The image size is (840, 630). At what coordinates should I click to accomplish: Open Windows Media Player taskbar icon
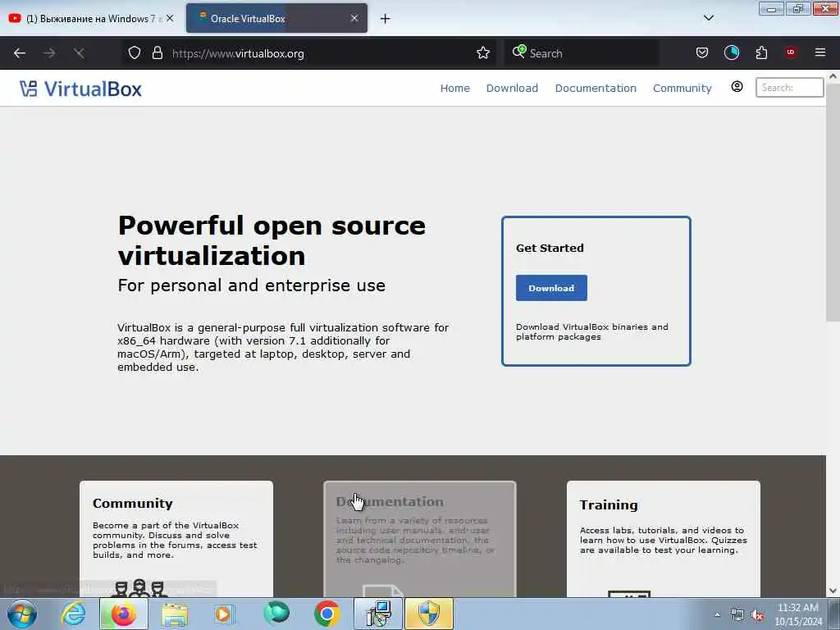225,614
